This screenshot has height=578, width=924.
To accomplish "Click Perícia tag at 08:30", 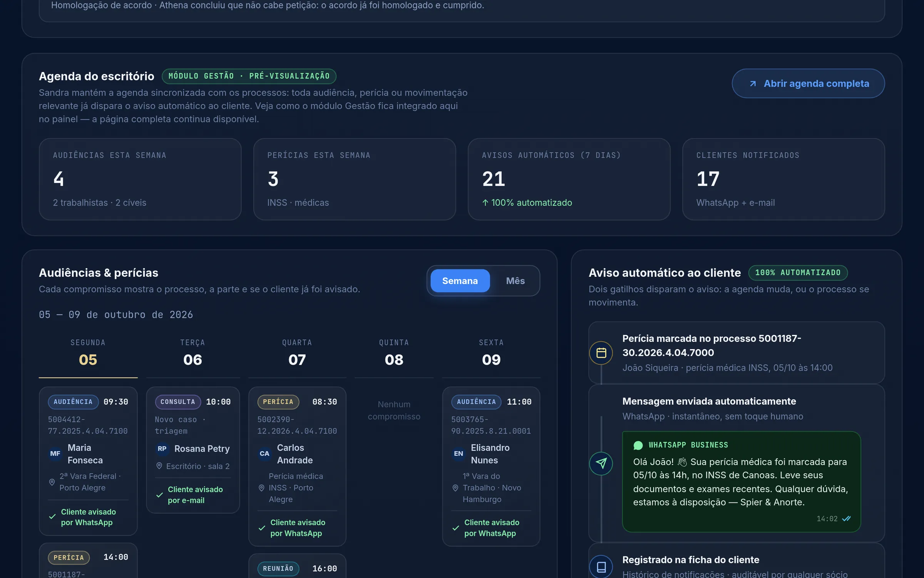I will [x=278, y=402].
